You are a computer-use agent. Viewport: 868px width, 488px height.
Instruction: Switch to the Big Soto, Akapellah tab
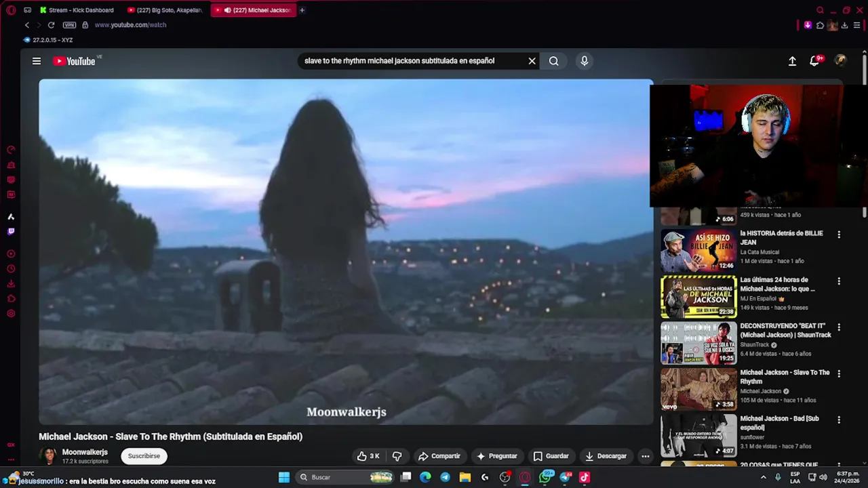coord(165,10)
